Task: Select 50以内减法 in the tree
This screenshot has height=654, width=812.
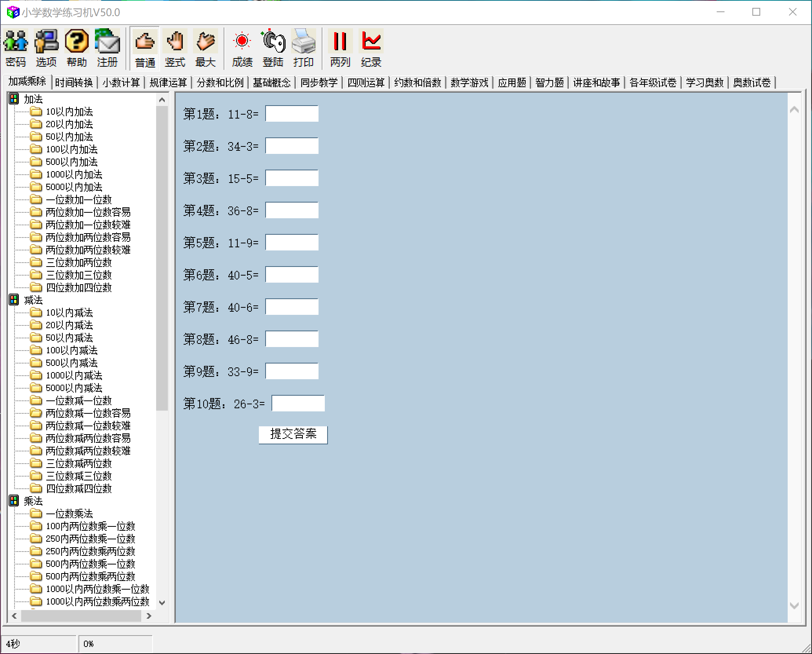Action: coord(69,338)
